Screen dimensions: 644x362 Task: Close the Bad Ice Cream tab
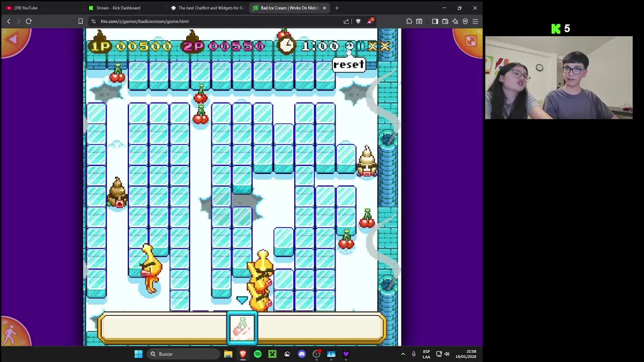click(324, 8)
